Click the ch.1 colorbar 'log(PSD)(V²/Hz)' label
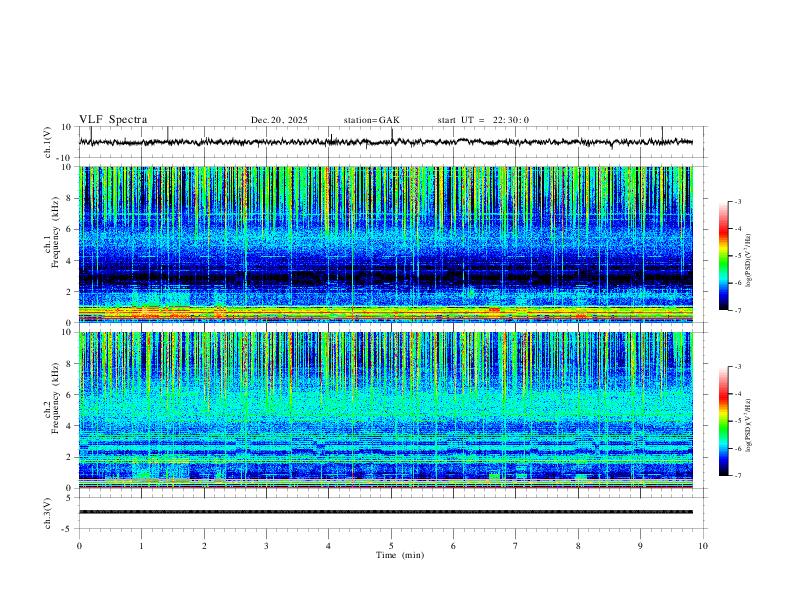Screen dimensions: 792x612 (749, 261)
